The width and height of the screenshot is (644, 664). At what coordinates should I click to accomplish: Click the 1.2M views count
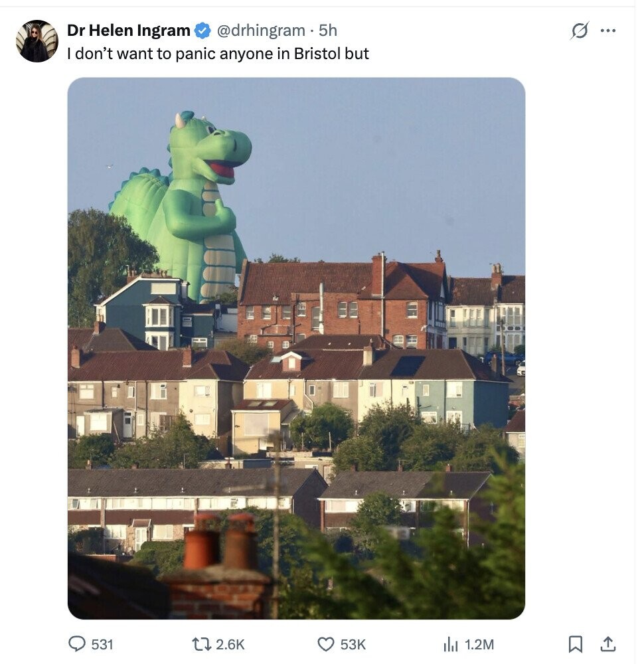pos(479,644)
